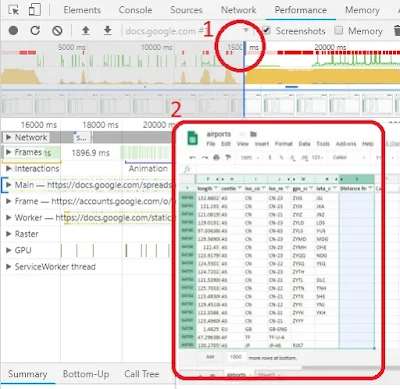Enable the Memory checkbox in toolbar

[339, 30]
